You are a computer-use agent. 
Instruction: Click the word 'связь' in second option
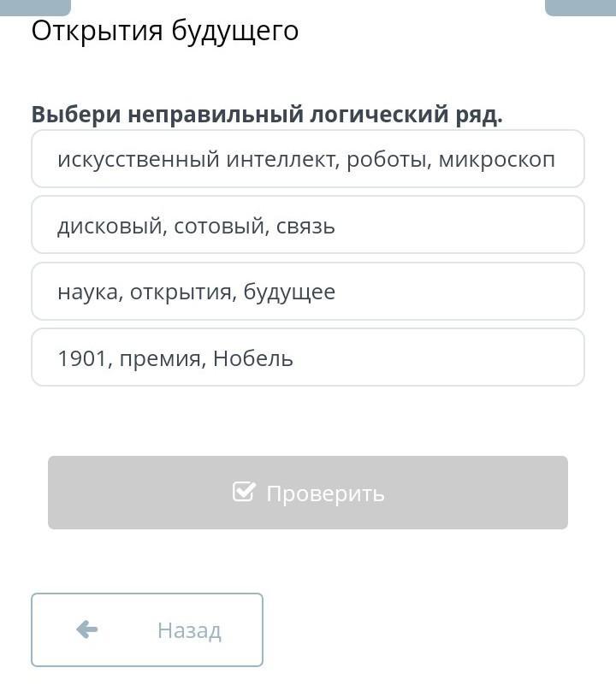click(305, 227)
